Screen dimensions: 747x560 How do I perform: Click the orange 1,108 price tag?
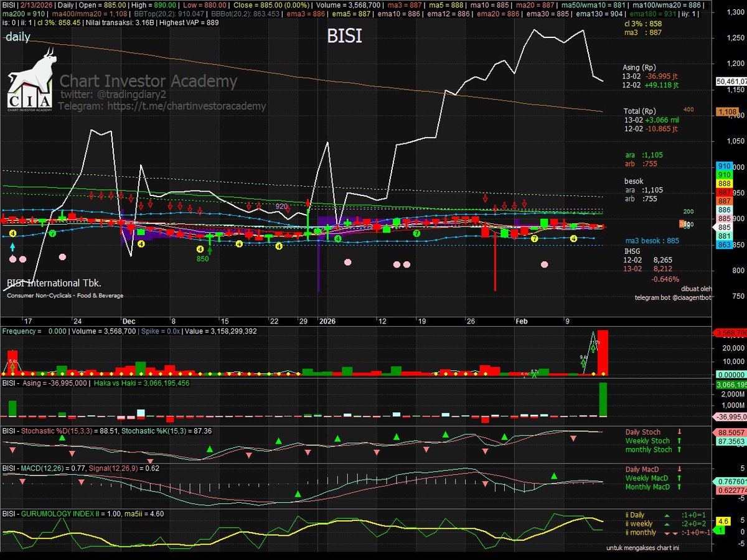click(726, 112)
